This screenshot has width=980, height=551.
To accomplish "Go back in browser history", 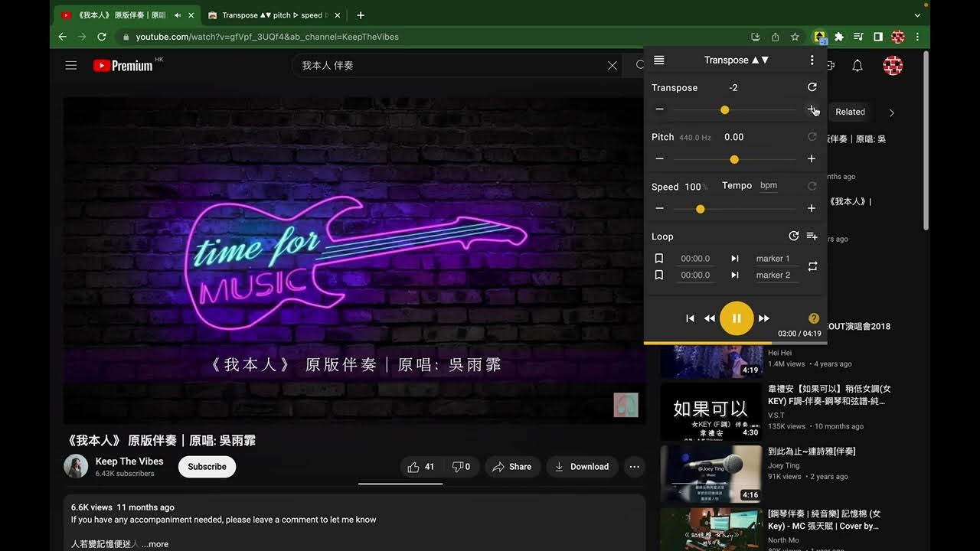I will click(63, 37).
